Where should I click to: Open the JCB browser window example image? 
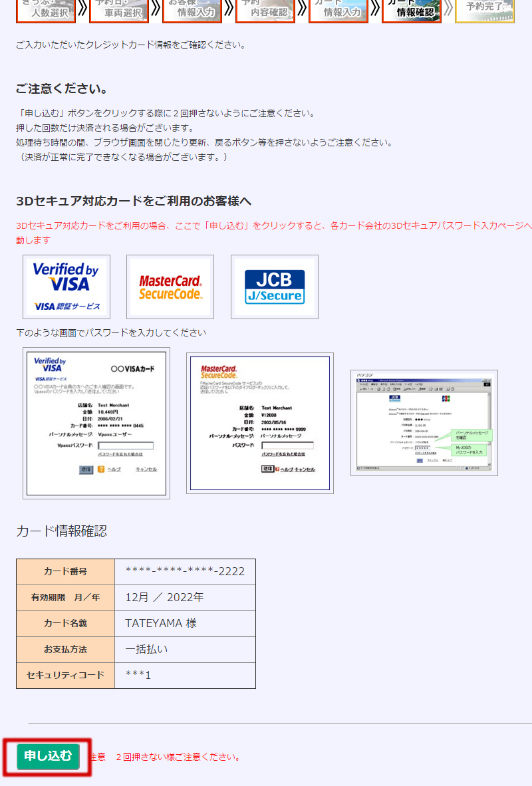424,423
